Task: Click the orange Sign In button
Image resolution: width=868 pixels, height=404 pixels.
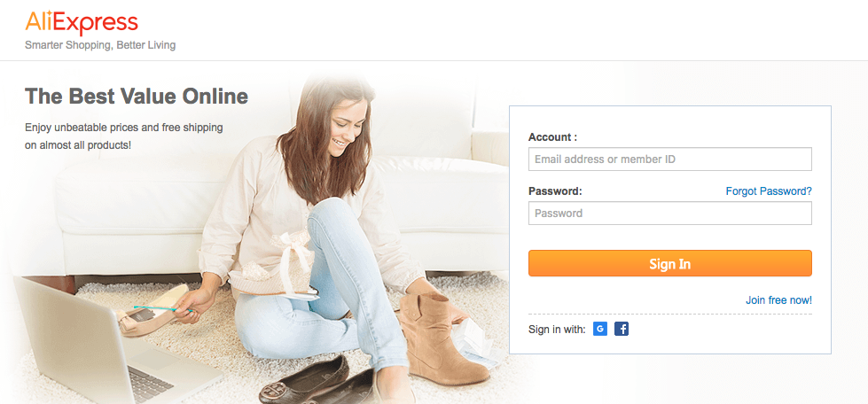Action: 669,263
